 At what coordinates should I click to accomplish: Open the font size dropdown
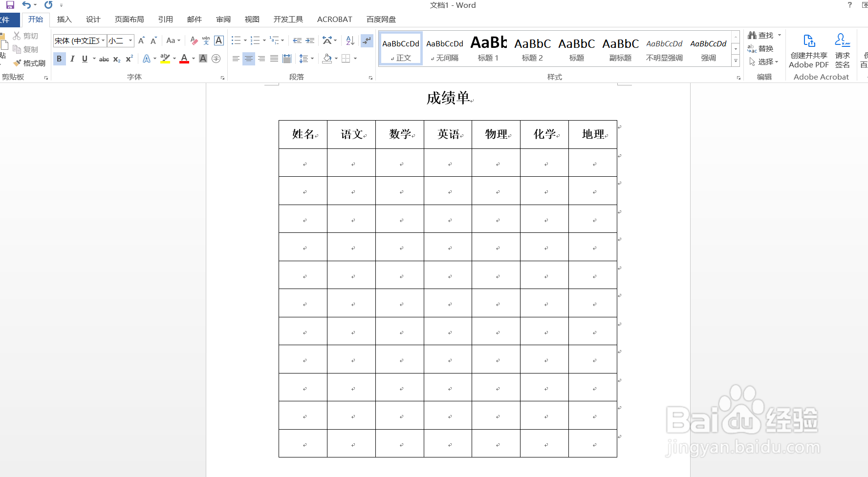coord(130,41)
